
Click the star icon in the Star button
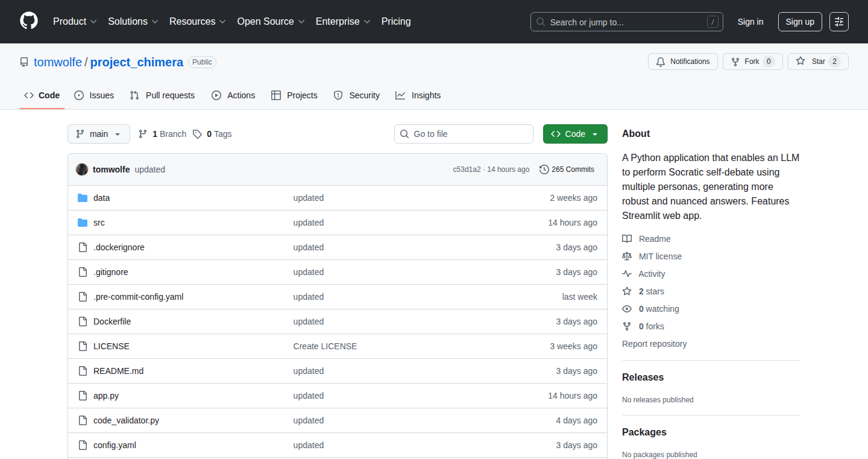click(800, 62)
